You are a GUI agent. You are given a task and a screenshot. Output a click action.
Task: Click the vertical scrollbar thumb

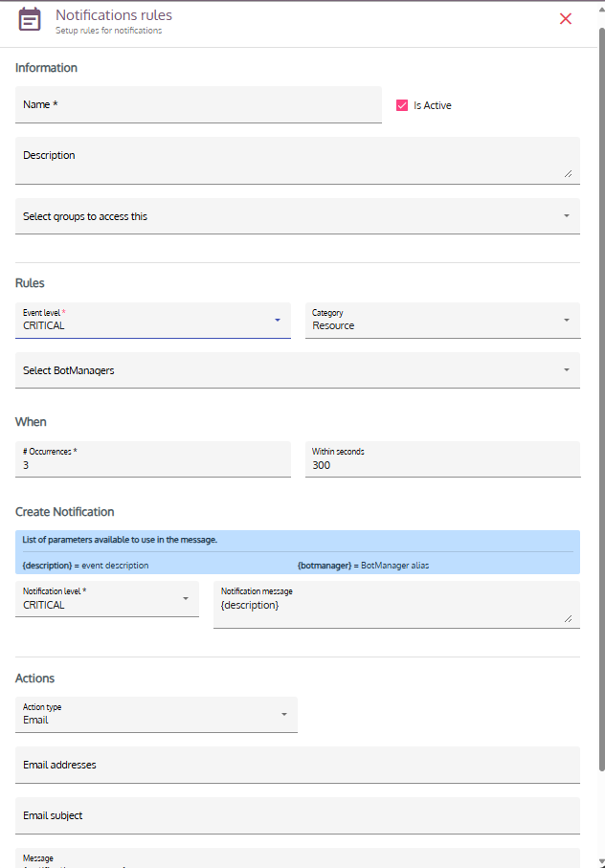click(602, 398)
